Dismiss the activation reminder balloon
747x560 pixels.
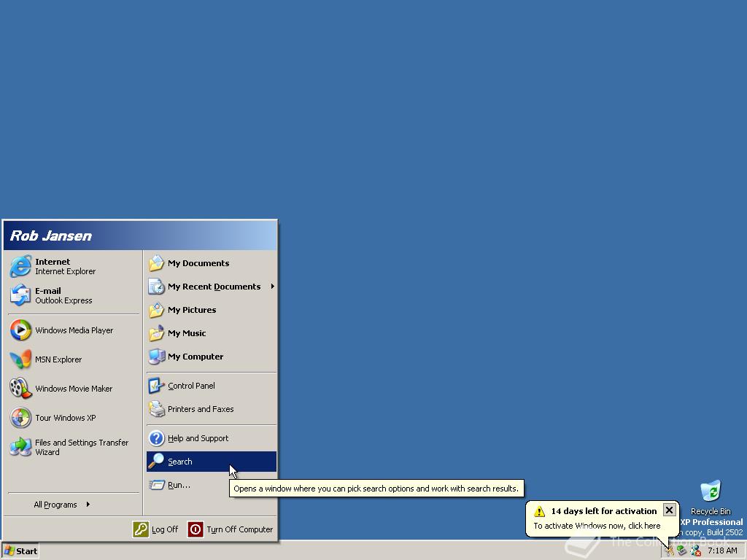click(669, 510)
